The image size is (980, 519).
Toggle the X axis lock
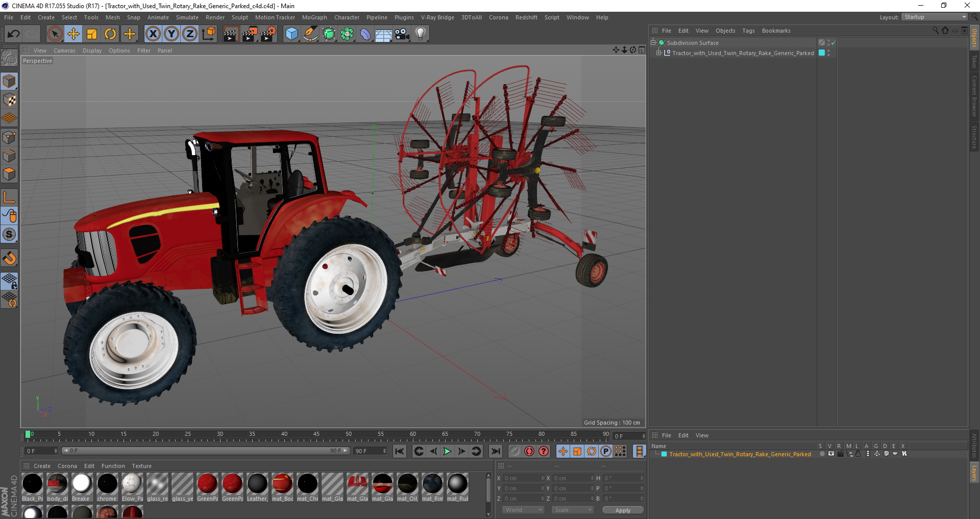(x=153, y=34)
